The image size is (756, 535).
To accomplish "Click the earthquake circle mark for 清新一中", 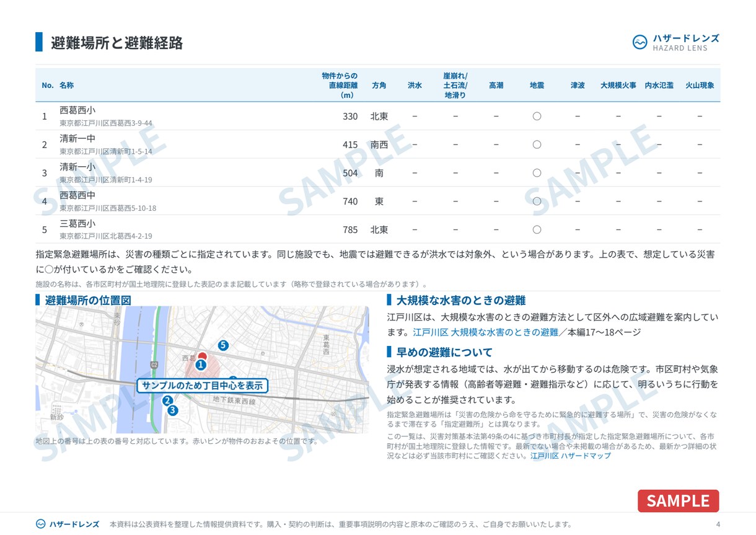I will pyautogui.click(x=537, y=144).
